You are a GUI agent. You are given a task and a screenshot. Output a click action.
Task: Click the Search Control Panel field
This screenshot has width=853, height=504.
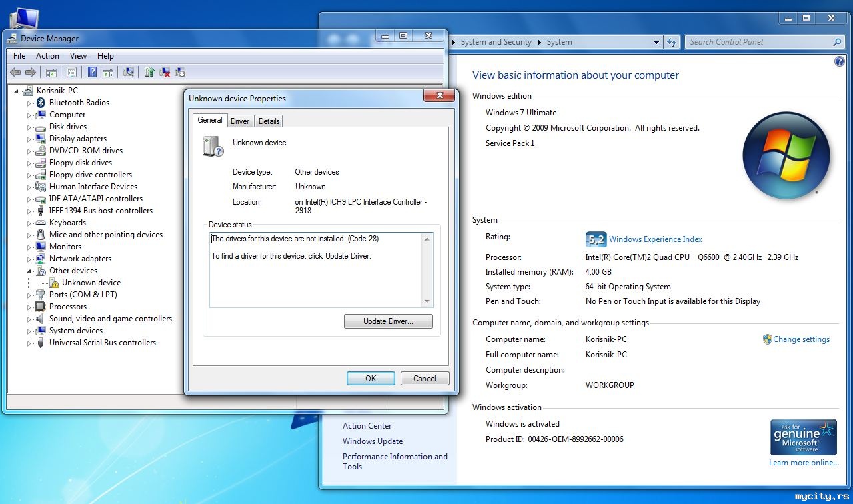tap(764, 42)
